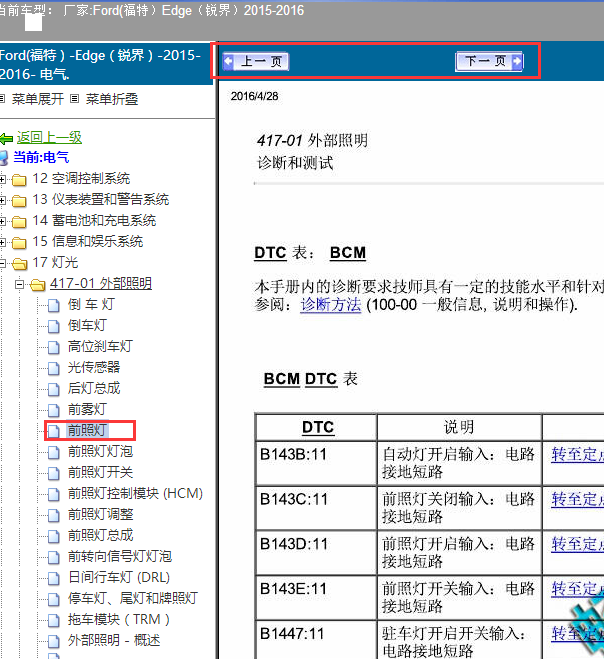Expand the 12 空调控制系统 folder
Viewport: 604px width, 659px height.
pyautogui.click(x=3, y=179)
